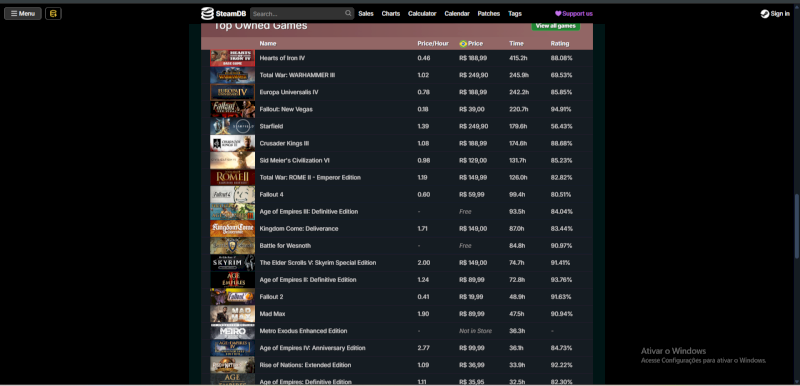Open the SteamDB logo home link
Viewport: 800px width, 386px height.
[224, 14]
